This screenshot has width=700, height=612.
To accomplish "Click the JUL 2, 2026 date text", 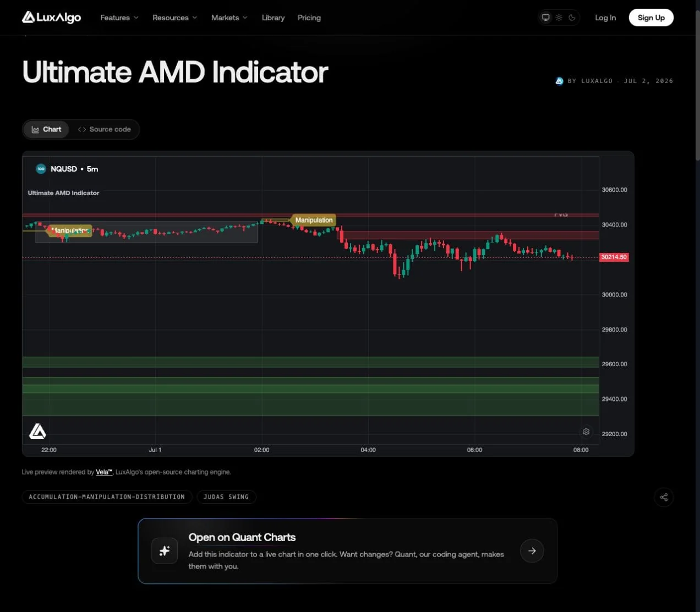I will tap(648, 81).
